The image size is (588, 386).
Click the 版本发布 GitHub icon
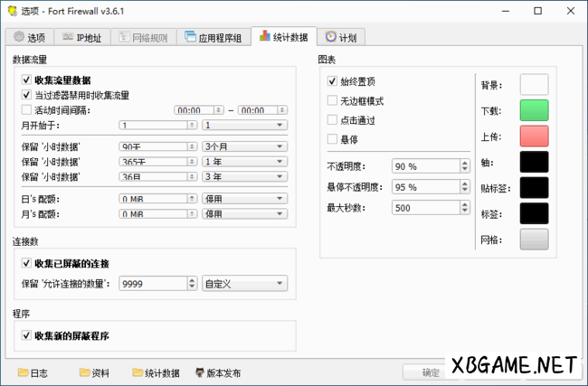click(199, 372)
